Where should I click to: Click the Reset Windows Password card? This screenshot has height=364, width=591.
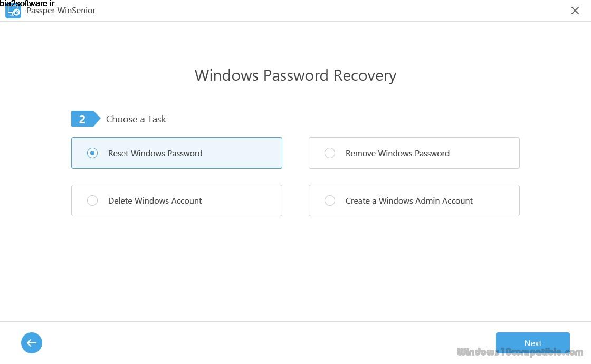pyautogui.click(x=176, y=153)
